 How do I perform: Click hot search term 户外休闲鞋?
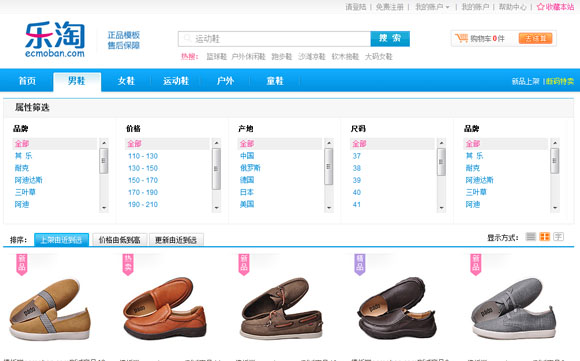click(x=248, y=57)
